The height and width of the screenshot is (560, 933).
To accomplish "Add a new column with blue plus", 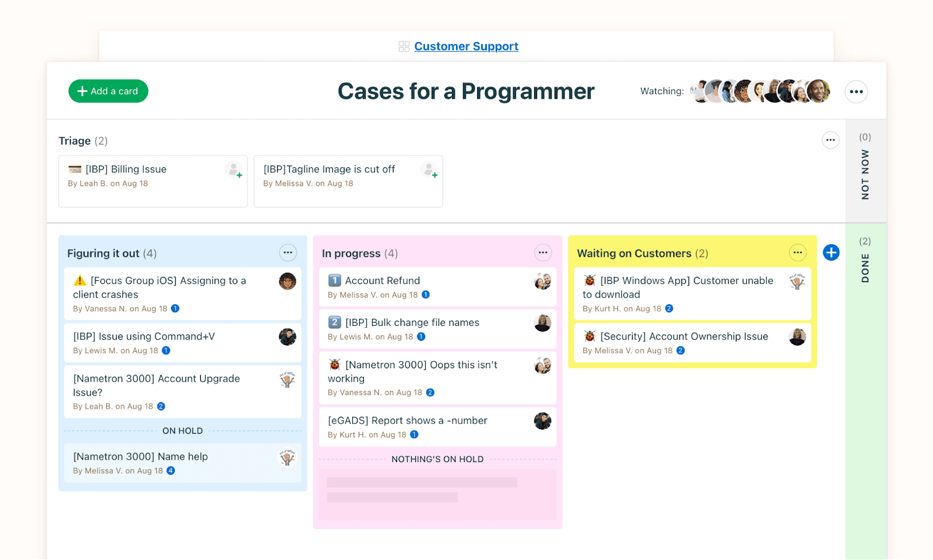I will tap(831, 252).
